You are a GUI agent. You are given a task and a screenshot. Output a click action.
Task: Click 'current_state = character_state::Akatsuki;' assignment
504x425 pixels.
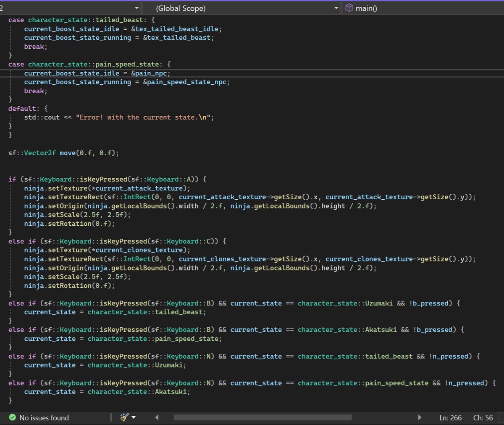tap(107, 392)
